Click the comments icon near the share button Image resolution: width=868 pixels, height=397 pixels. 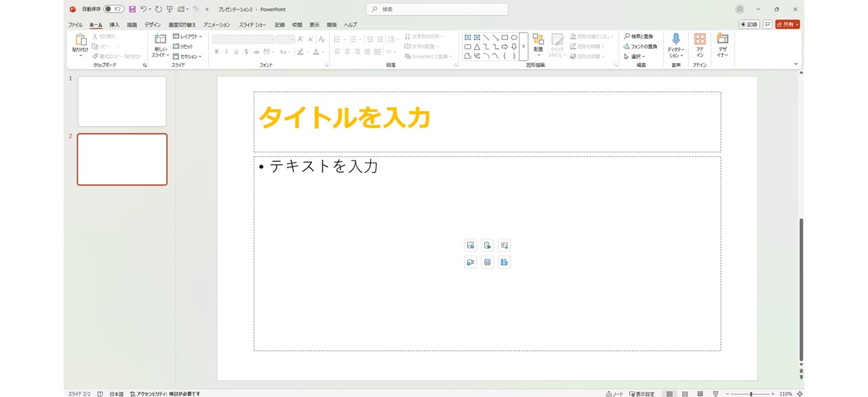click(768, 24)
